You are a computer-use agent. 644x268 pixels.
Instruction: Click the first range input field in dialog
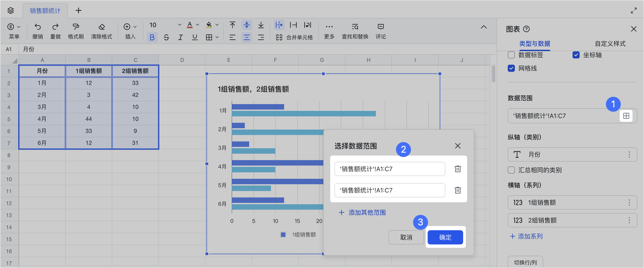tap(389, 169)
